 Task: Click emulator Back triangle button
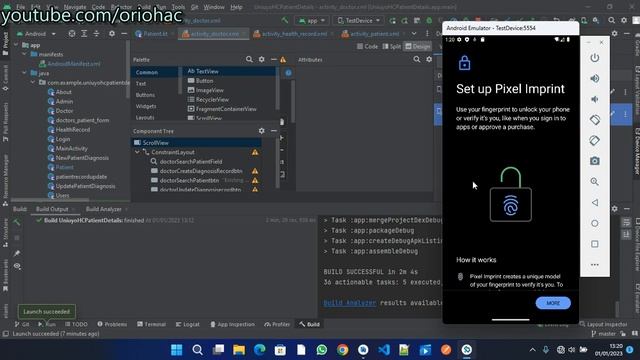[x=595, y=202]
